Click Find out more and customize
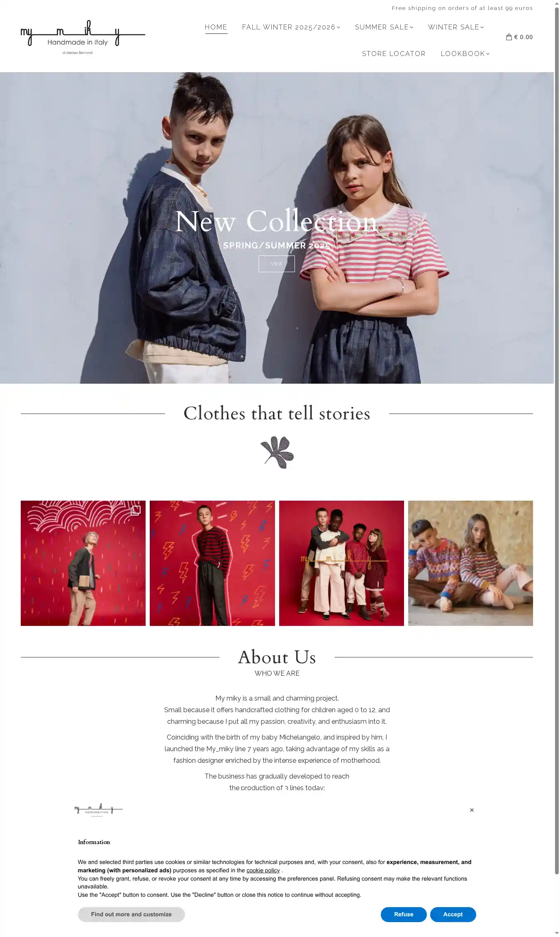Screen dimensions: 560x937 [x=131, y=914]
